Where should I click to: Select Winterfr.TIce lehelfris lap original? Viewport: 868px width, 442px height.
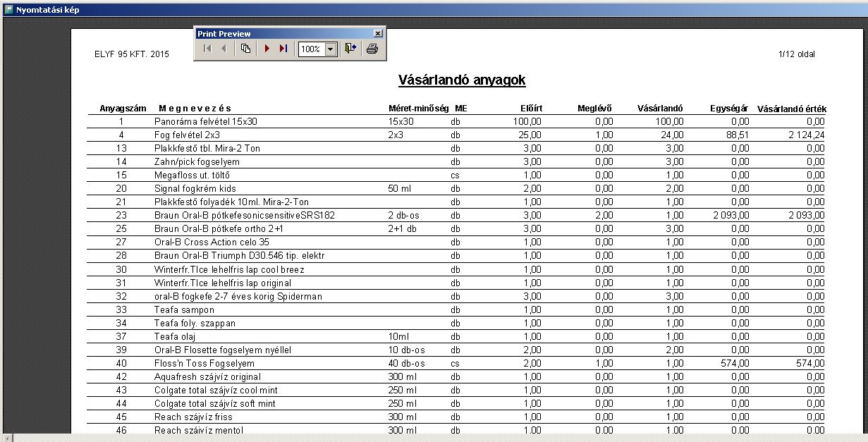click(x=223, y=283)
